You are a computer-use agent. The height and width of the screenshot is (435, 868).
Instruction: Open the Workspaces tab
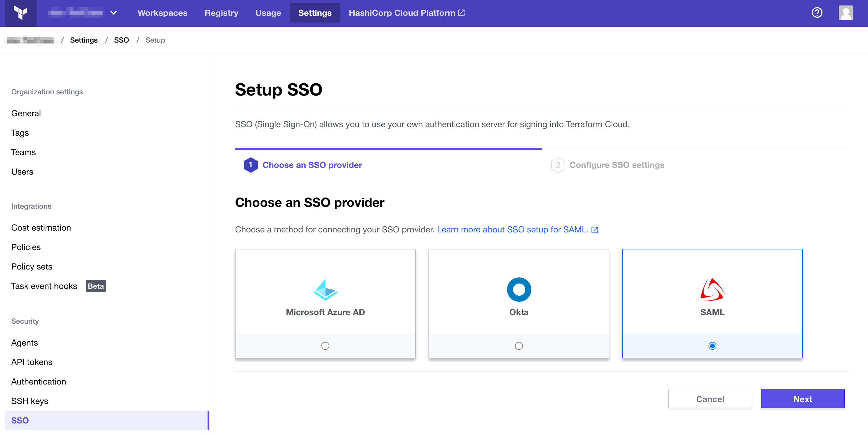point(162,13)
